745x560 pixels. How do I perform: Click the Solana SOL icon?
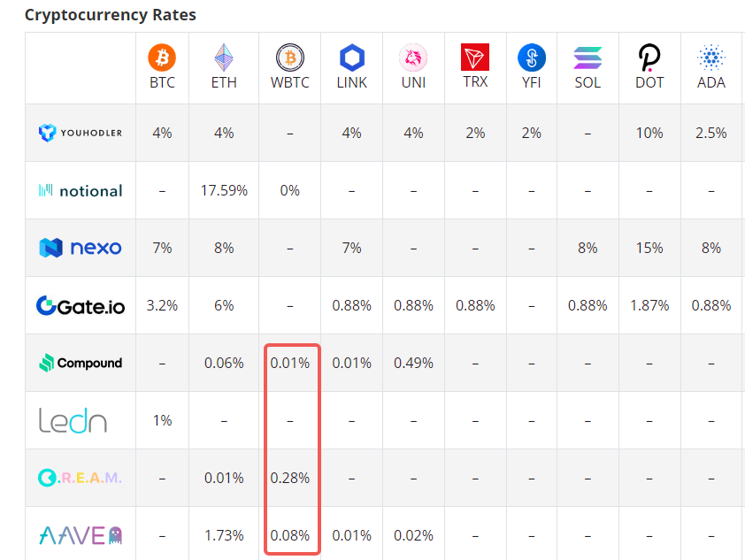click(x=588, y=58)
